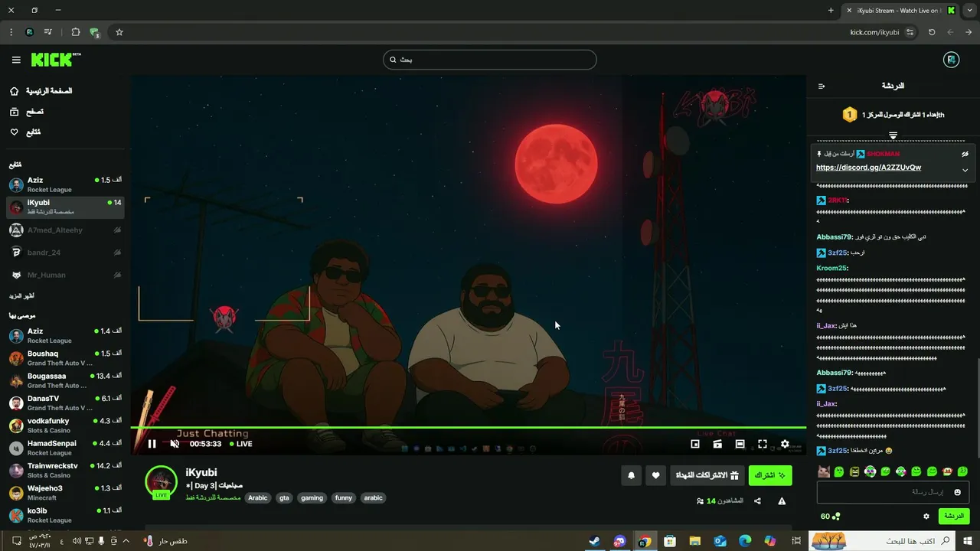Screen dimensions: 980x551
Task: Expand show more followed channels
Action: (21, 296)
